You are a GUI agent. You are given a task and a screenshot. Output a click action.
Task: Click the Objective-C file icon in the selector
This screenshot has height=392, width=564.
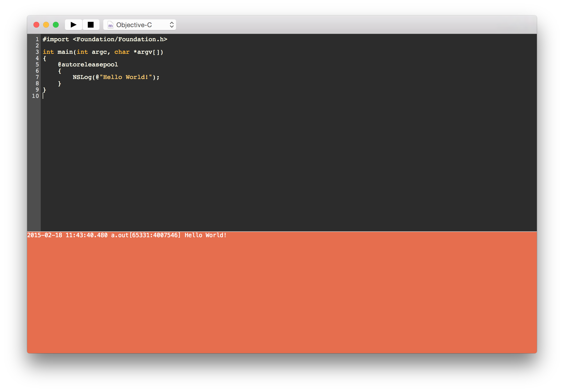(x=111, y=25)
